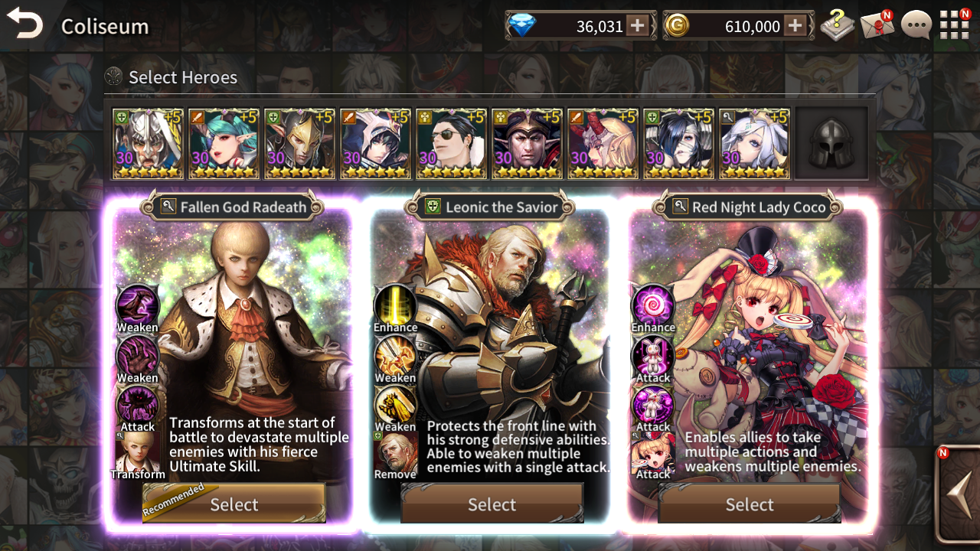Open the main grid menu

click(x=954, y=25)
